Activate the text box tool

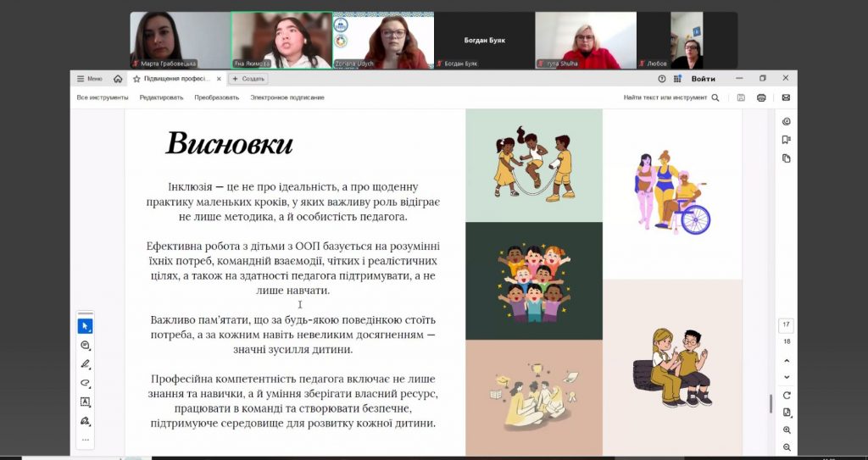[85, 402]
